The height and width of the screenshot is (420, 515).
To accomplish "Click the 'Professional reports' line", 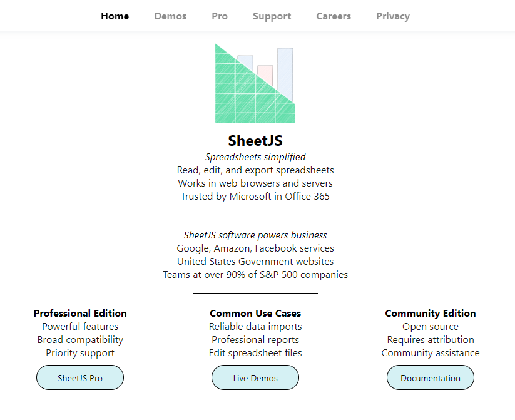I will click(x=255, y=339).
